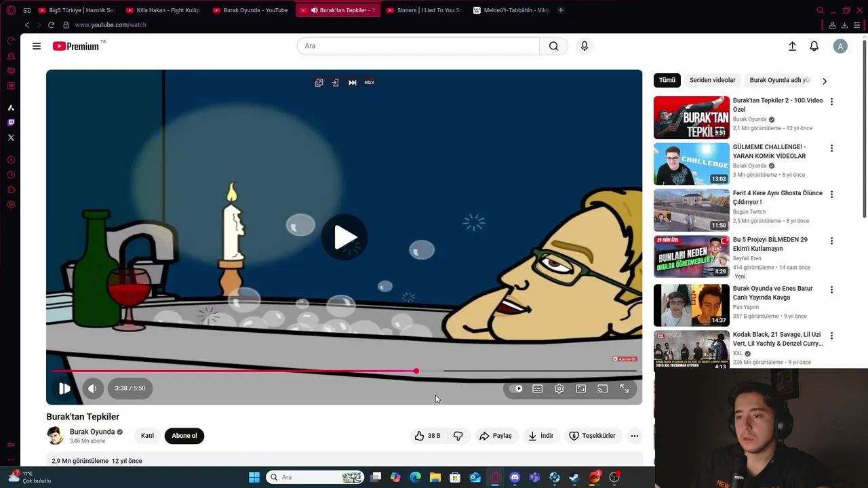Click the play/pause control in the player bar
Viewport: 868px width, 488px height.
(x=64, y=388)
